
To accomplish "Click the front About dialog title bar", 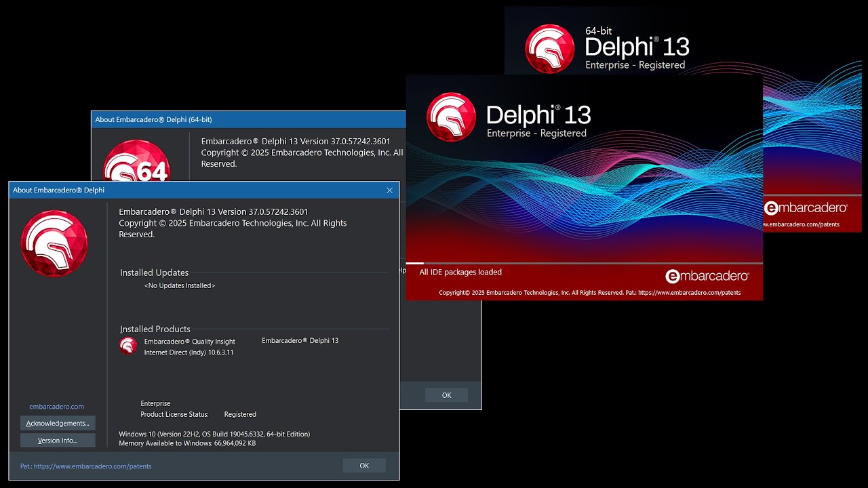I will tap(204, 190).
